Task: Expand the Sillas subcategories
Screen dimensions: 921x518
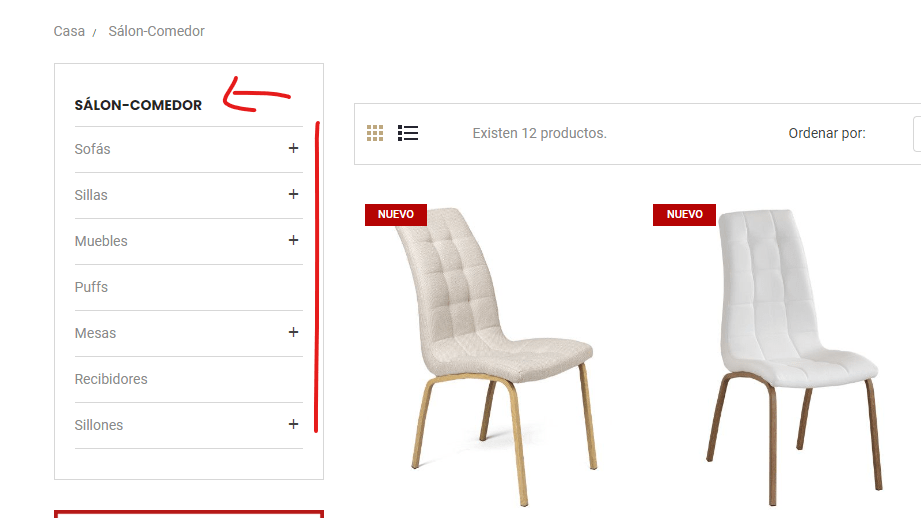Action: [x=293, y=194]
